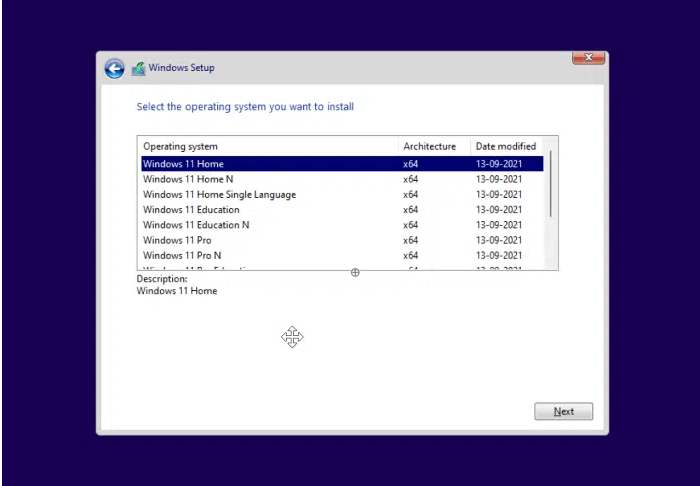
Task: Click x64 in the Windows 11 Home N row
Action: coord(410,179)
